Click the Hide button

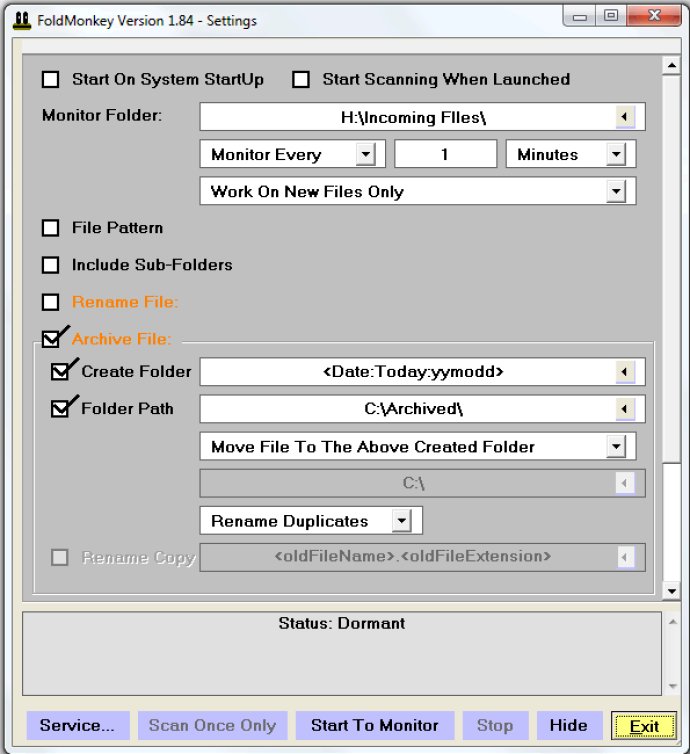[x=569, y=726]
